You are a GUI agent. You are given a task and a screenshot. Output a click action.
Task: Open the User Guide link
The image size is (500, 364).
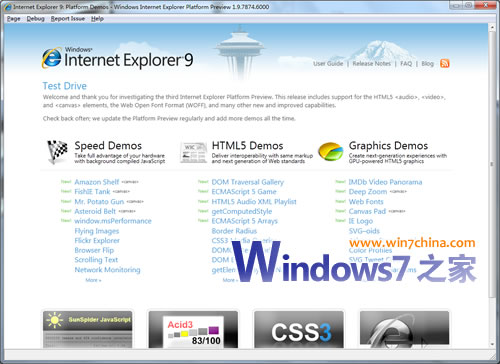tap(328, 63)
